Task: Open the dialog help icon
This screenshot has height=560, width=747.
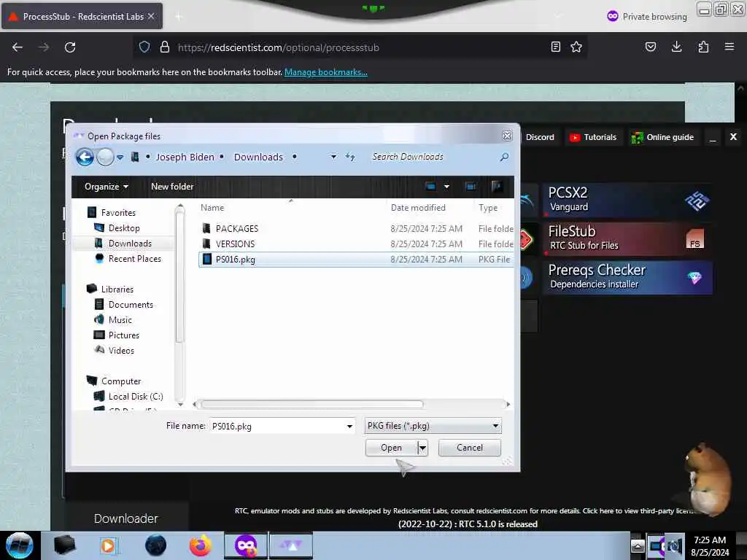Action: 496,187
